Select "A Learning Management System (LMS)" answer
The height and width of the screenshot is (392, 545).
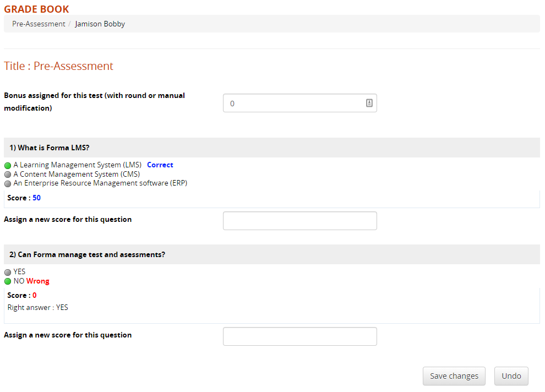(7, 165)
